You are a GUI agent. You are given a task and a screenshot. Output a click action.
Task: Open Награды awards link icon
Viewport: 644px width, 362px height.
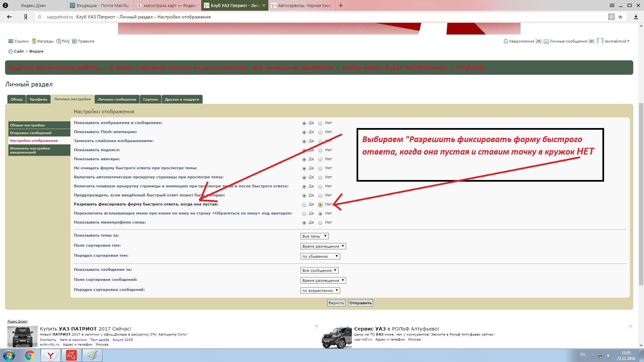tap(34, 41)
